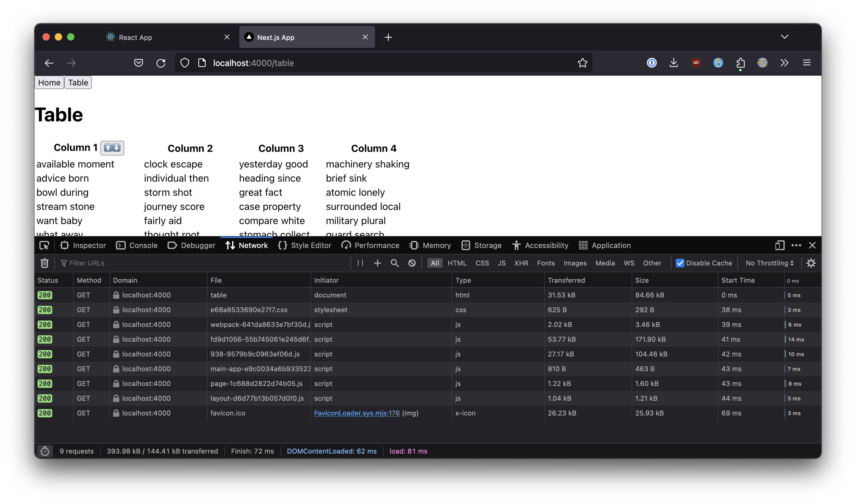This screenshot has height=504, width=856.
Task: Open the Extensions puzzle icon
Action: pyautogui.click(x=740, y=63)
